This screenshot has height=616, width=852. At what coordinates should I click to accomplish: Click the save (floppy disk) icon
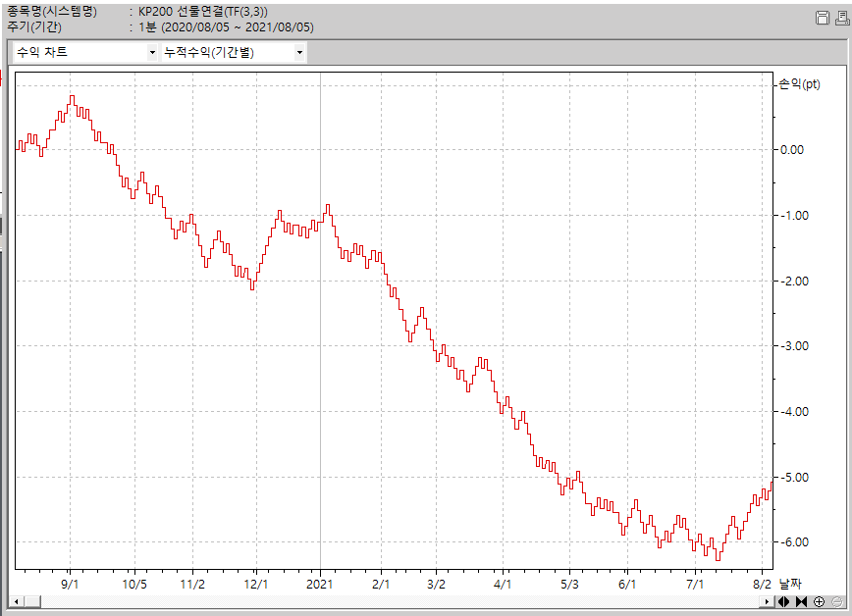pyautogui.click(x=822, y=18)
